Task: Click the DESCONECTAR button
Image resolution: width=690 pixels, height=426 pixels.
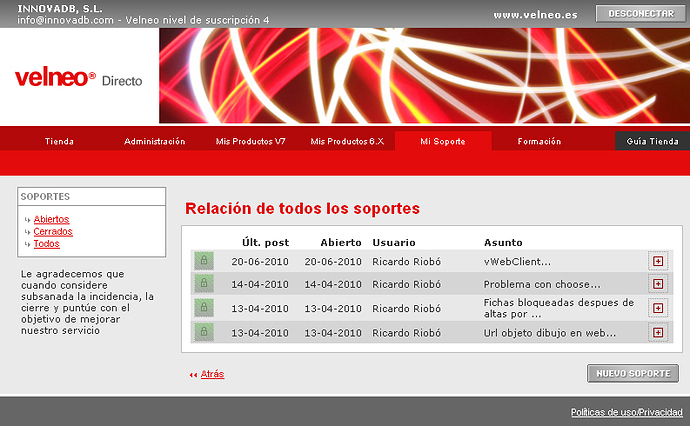Action: 641,14
